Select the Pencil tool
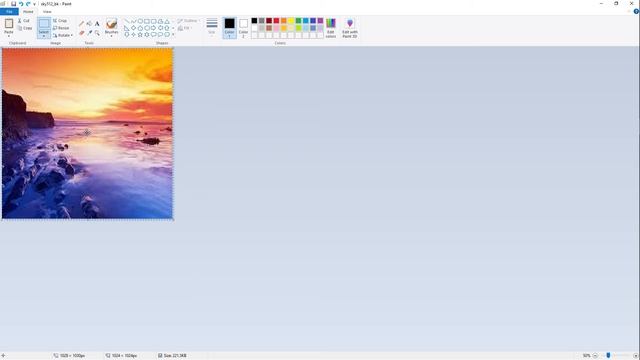The height and width of the screenshot is (360, 640). (82, 24)
